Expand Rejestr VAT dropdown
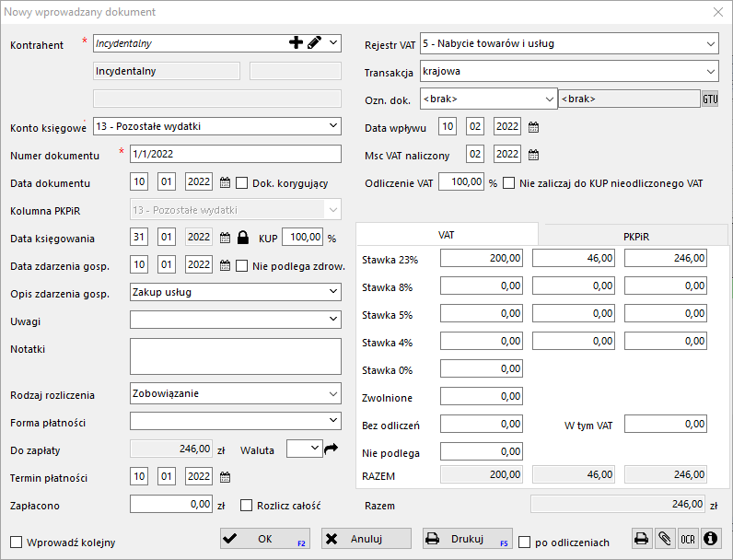733x560 pixels. pyautogui.click(x=711, y=44)
